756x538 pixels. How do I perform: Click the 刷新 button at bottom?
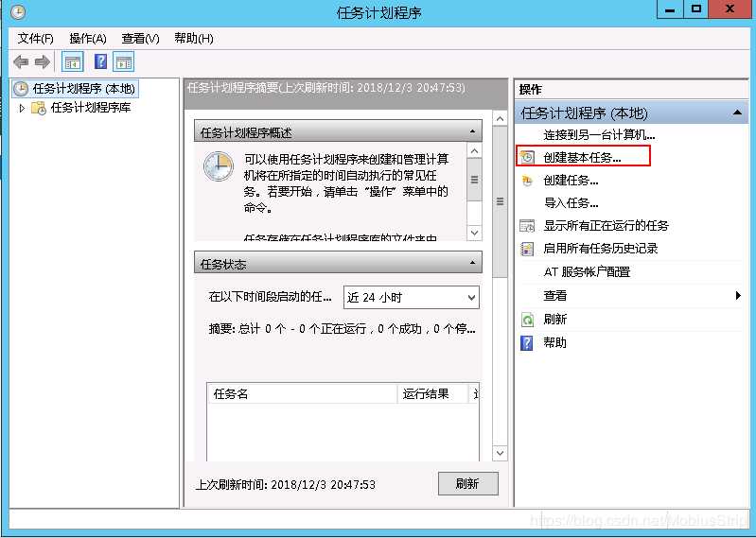(x=467, y=483)
